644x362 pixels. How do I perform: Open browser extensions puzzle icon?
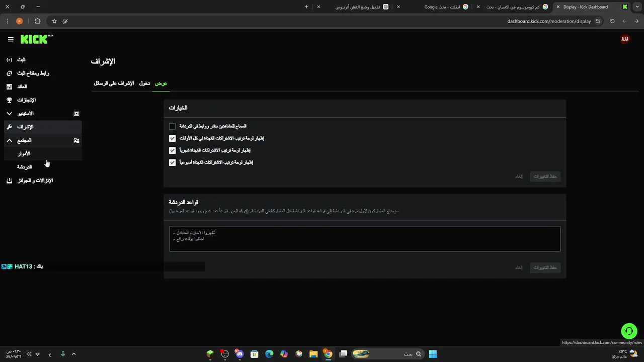(x=38, y=21)
